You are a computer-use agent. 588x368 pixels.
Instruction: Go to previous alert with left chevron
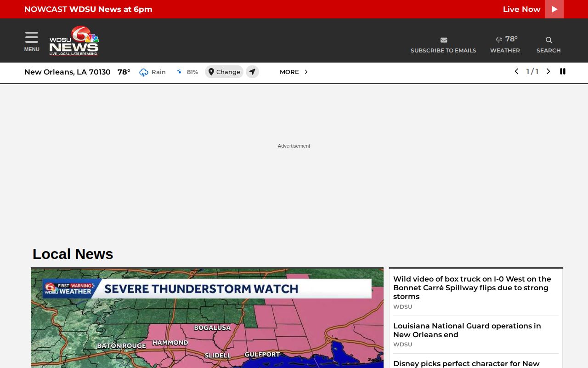516,71
